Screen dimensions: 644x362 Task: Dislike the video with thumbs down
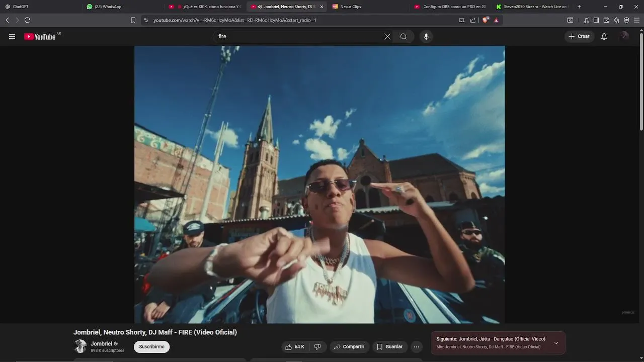[x=317, y=347]
